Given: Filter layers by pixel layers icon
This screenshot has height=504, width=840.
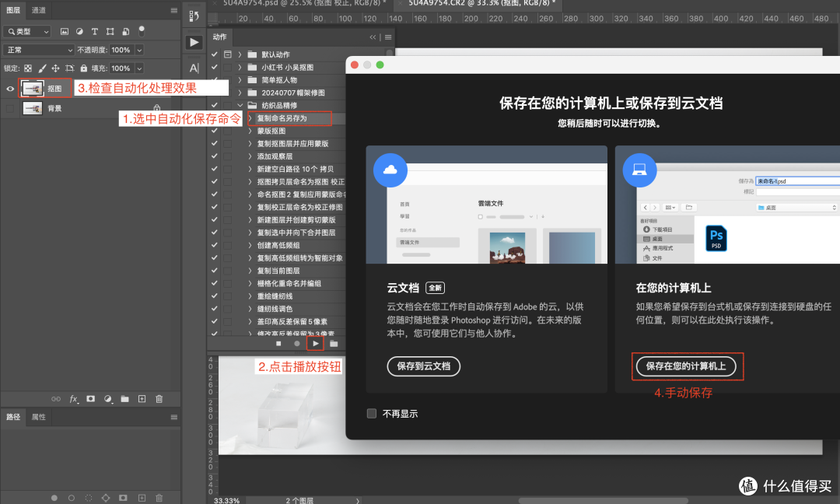Looking at the screenshot, I should (65, 32).
